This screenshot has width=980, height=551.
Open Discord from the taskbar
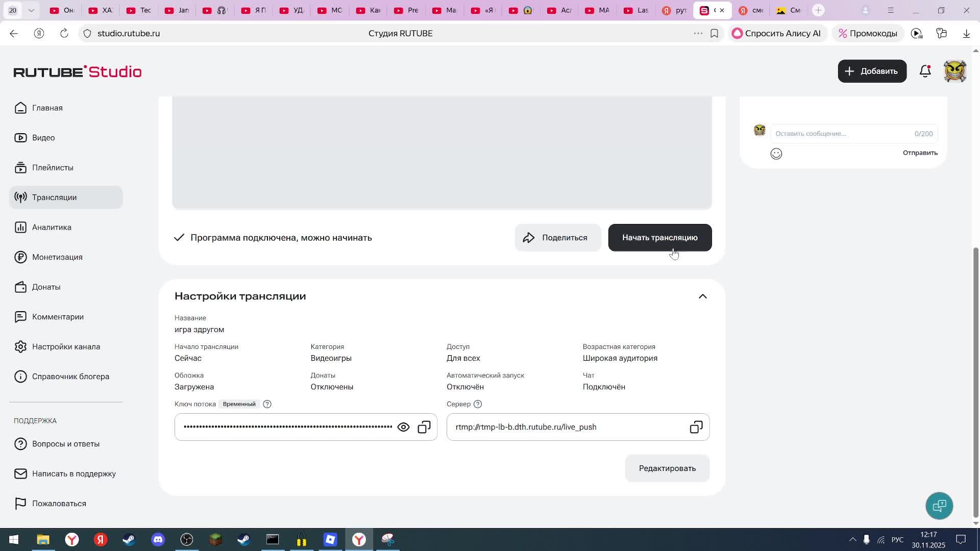158,539
